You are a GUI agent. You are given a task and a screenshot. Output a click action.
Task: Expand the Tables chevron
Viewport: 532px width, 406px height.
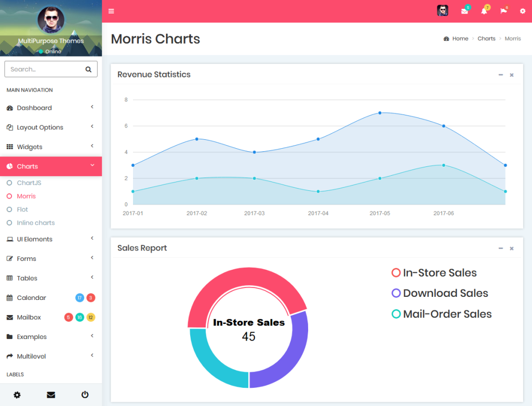[92, 278]
